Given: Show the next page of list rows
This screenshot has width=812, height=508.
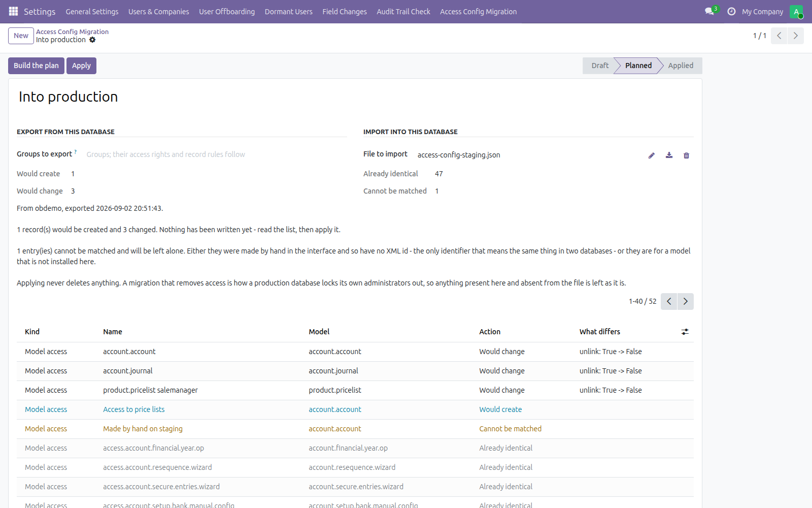Looking at the screenshot, I should tap(686, 301).
